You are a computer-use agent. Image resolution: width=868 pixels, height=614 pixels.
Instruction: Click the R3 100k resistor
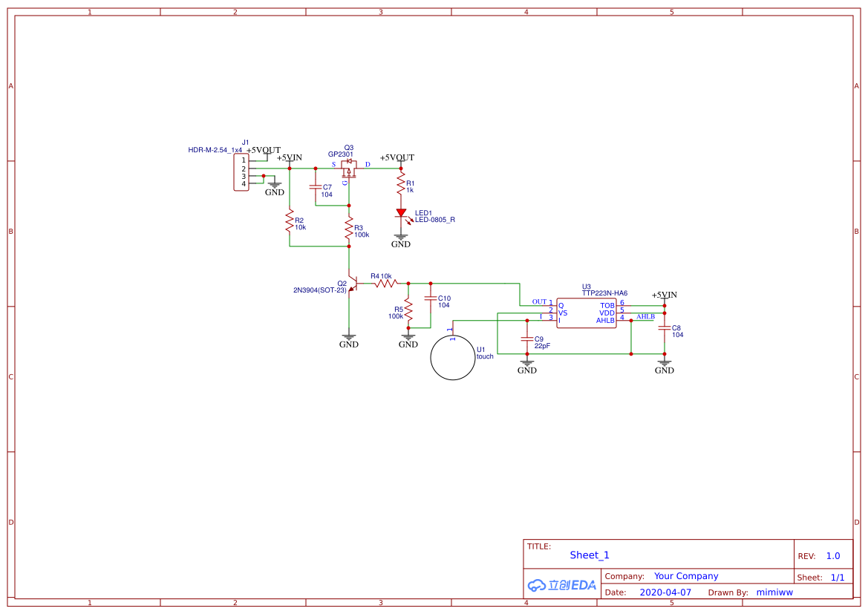pyautogui.click(x=349, y=227)
